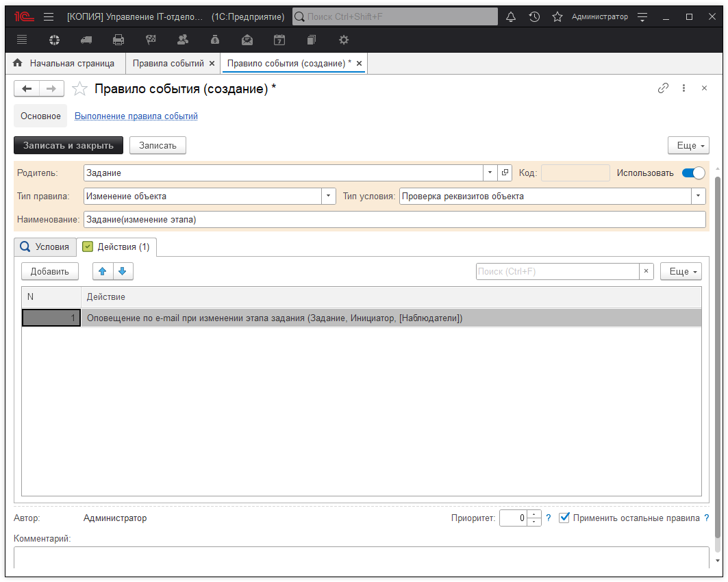
Task: Click the Наименование input field
Action: coord(394,220)
